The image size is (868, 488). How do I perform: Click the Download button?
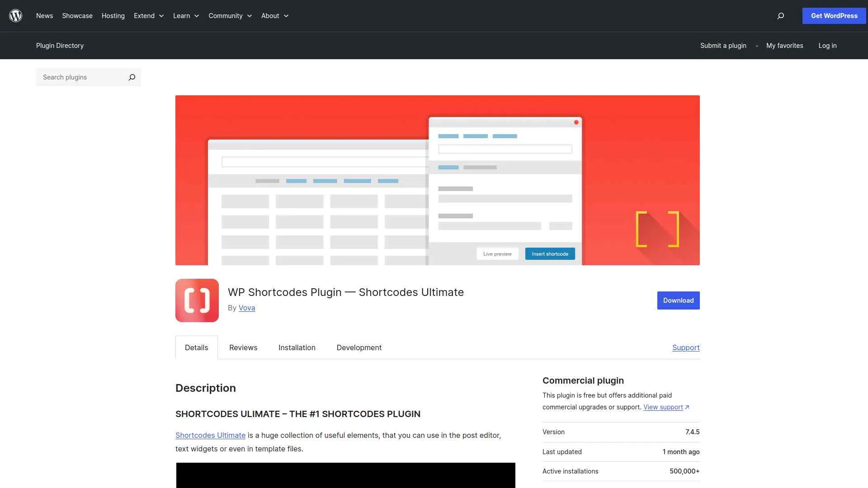pos(678,300)
